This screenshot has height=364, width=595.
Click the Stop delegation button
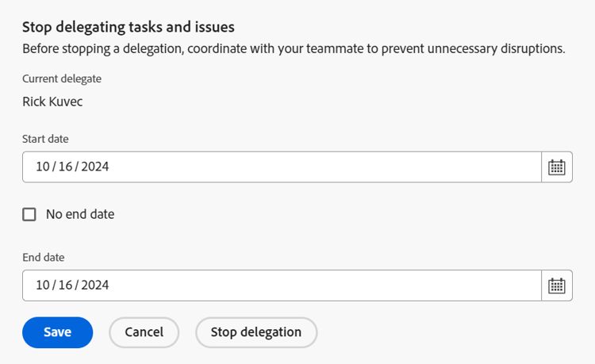coord(255,332)
